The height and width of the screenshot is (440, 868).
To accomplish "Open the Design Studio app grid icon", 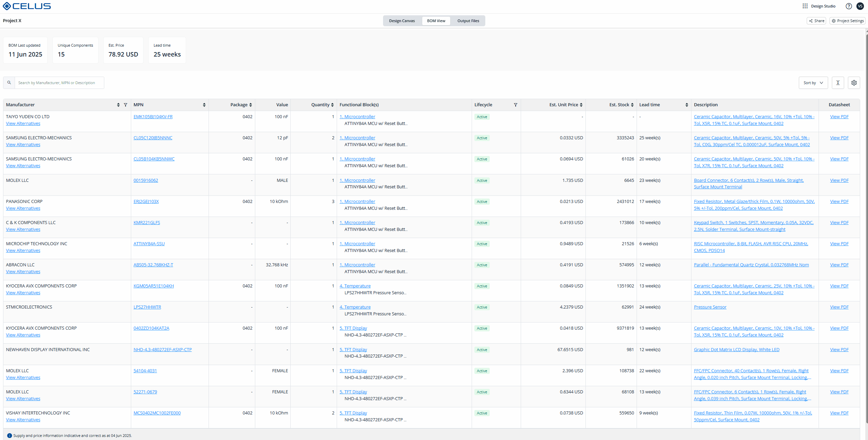I will click(x=805, y=6).
